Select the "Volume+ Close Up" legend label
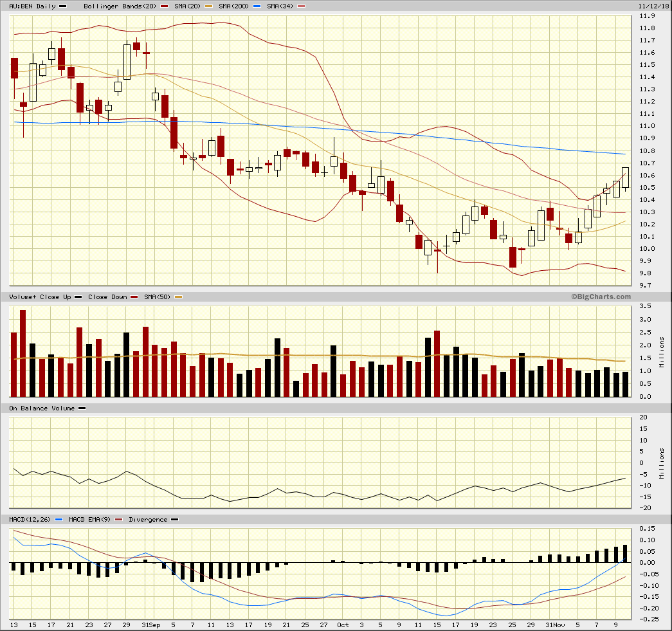The height and width of the screenshot is (631, 672). click(40, 297)
